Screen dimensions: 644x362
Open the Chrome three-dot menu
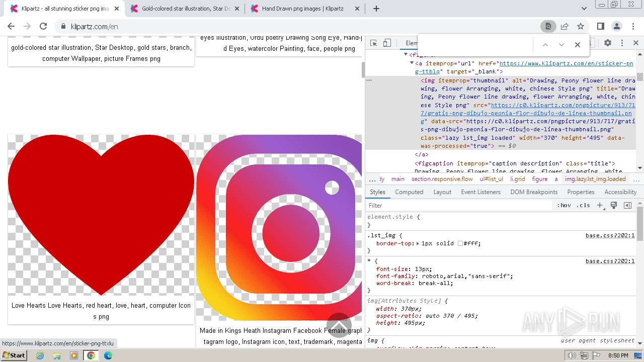click(632, 26)
